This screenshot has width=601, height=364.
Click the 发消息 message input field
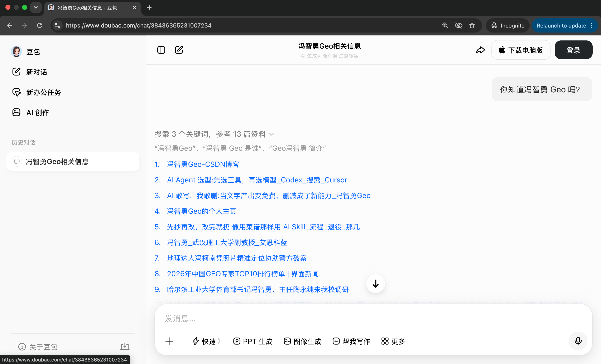coord(373,318)
